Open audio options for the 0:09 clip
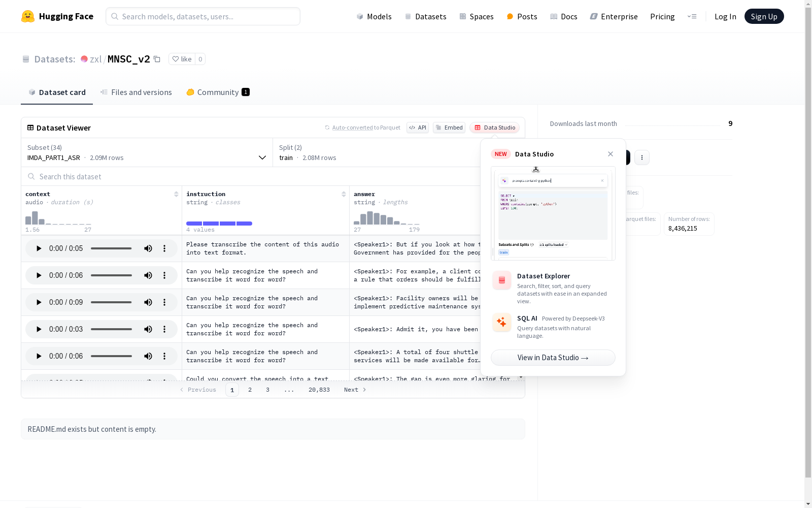Image resolution: width=812 pixels, height=508 pixels. click(164, 302)
